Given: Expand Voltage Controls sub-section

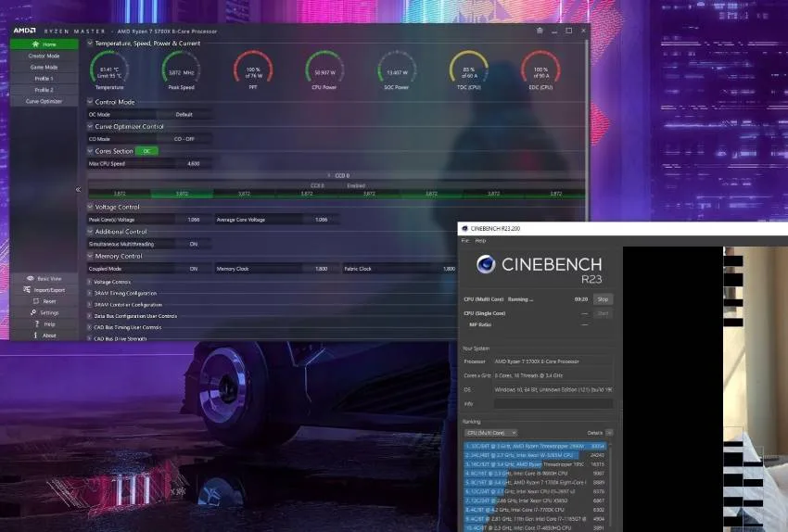Looking at the screenshot, I should [90, 282].
